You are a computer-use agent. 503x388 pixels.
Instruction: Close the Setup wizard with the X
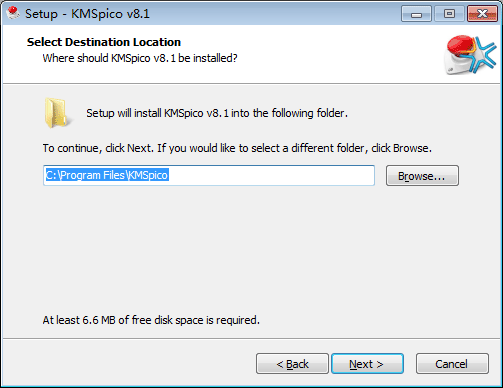pos(482,14)
